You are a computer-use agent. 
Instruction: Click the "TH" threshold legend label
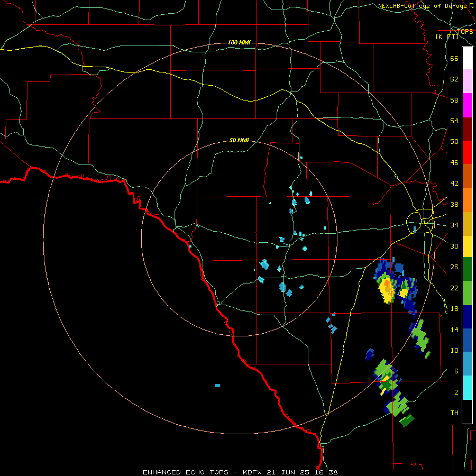tap(454, 413)
